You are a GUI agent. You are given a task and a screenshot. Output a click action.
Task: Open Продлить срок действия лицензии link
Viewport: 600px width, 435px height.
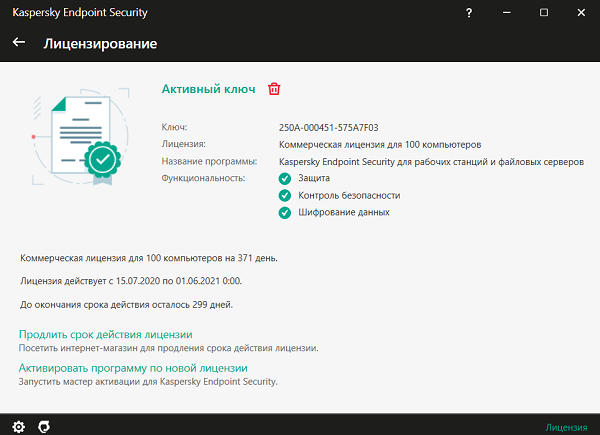pos(105,334)
